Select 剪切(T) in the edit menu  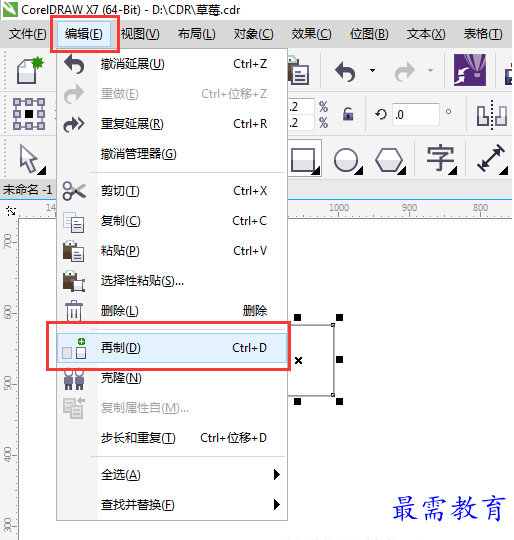[x=172, y=191]
